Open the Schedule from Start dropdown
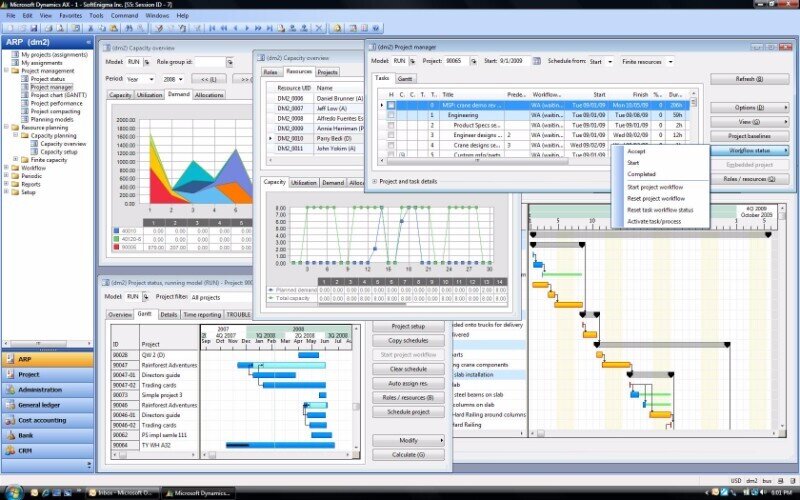 pos(609,62)
